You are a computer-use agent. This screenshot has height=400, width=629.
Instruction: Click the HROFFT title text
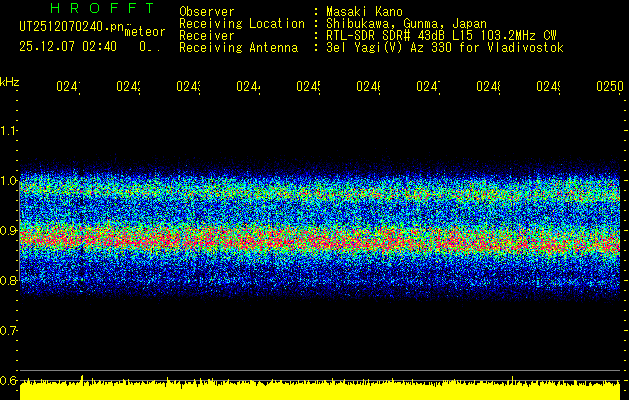tap(103, 8)
